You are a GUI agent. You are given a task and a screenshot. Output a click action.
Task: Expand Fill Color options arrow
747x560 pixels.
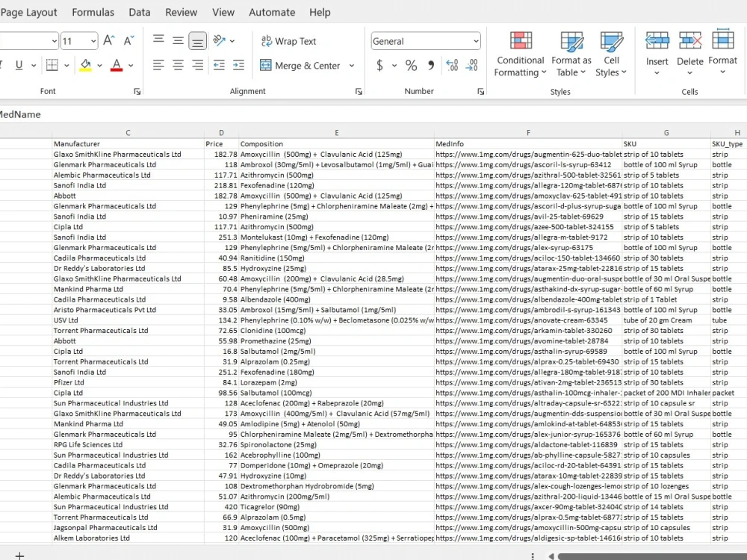[x=99, y=65]
